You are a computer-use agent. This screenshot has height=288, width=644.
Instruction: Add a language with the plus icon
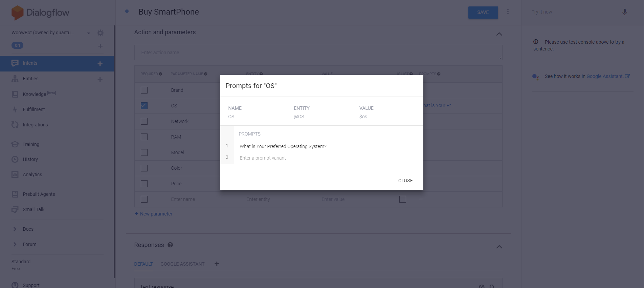coord(100,46)
